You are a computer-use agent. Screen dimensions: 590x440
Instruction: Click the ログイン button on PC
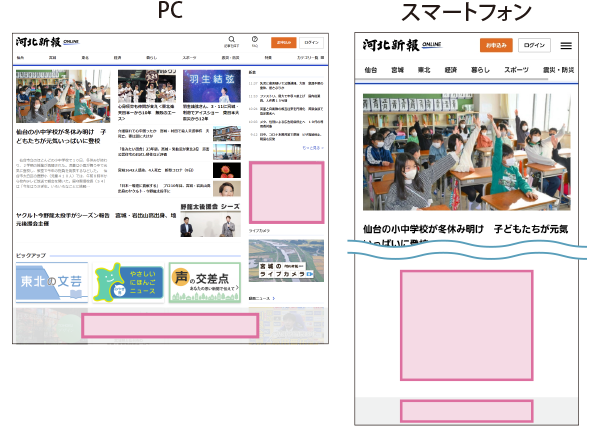(x=311, y=43)
